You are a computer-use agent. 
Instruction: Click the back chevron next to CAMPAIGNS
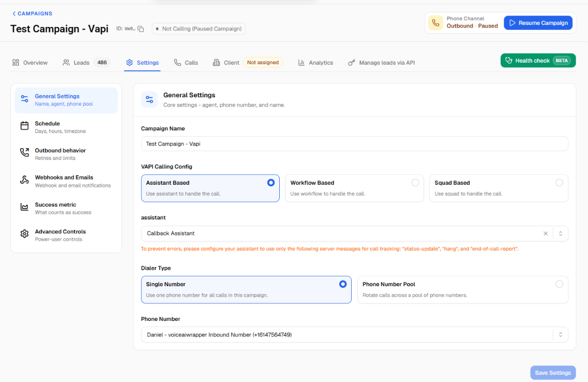(14, 13)
